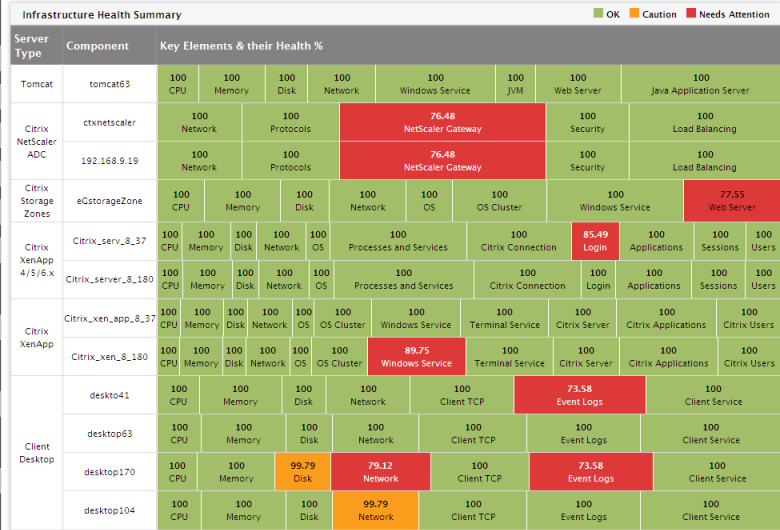
Task: Click desktop63's Event Logs tile
Action: [x=584, y=433]
